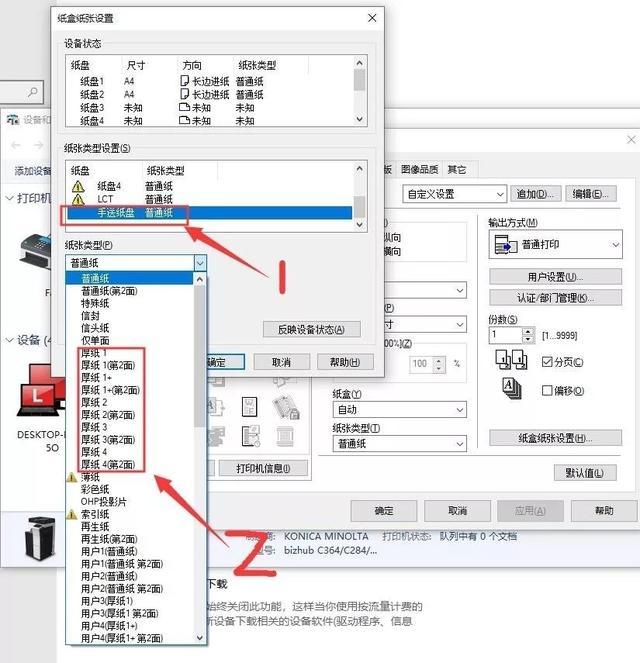This screenshot has width=640, height=663.
Task: Select 仅单面 option
Action: tap(95, 340)
